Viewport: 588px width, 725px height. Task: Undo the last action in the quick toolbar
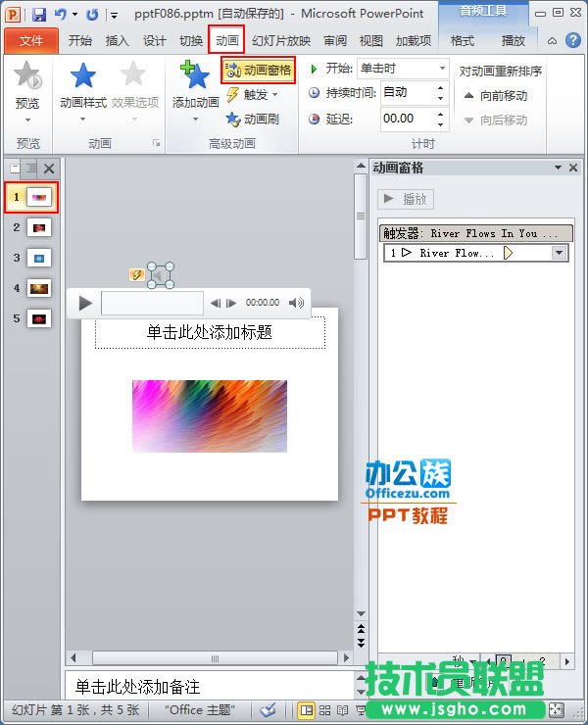60,15
